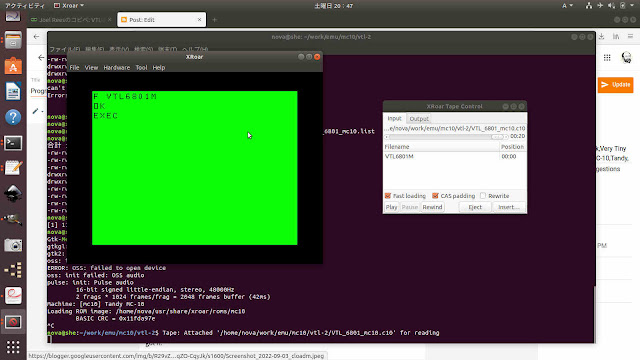Viewport: 640px width, 360px height.
Task: Click the power icon in system tray
Action: coord(623,6)
